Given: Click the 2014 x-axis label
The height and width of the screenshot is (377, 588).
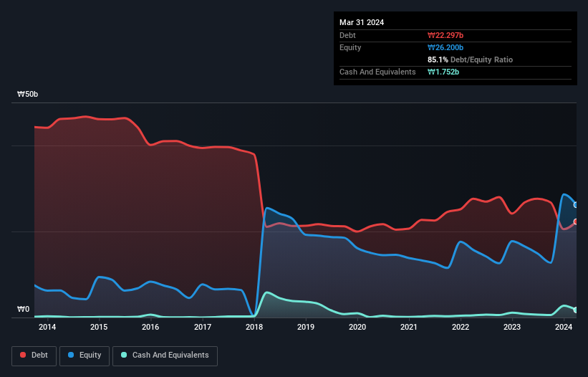Looking at the screenshot, I should (x=47, y=327).
